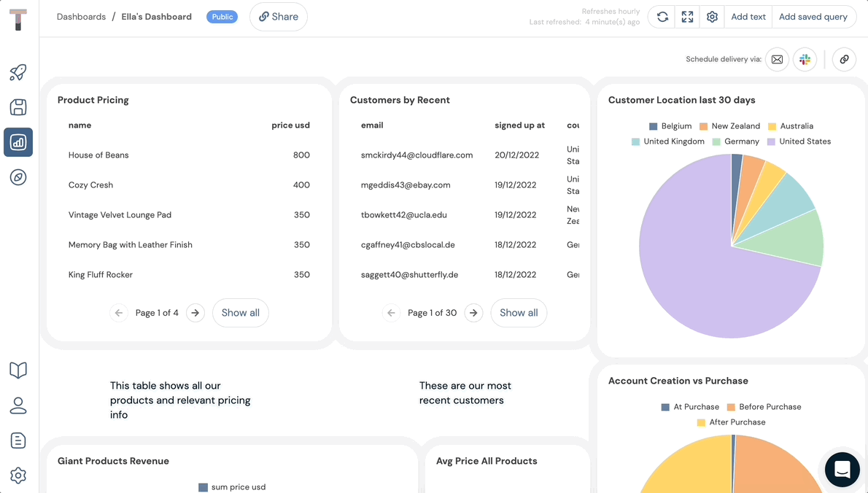Open the compass explore icon in sidebar
The height and width of the screenshot is (493, 868).
[x=18, y=177]
